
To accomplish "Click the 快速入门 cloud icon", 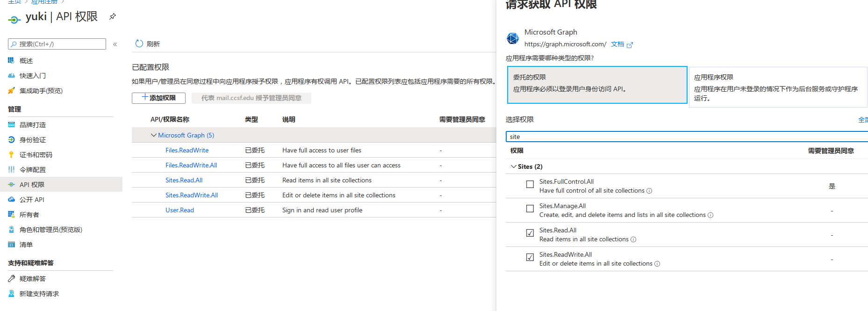I will pos(11,75).
